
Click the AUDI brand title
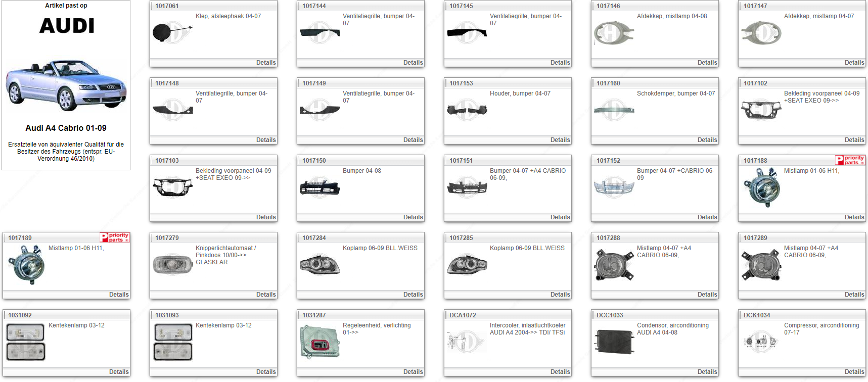tap(67, 26)
